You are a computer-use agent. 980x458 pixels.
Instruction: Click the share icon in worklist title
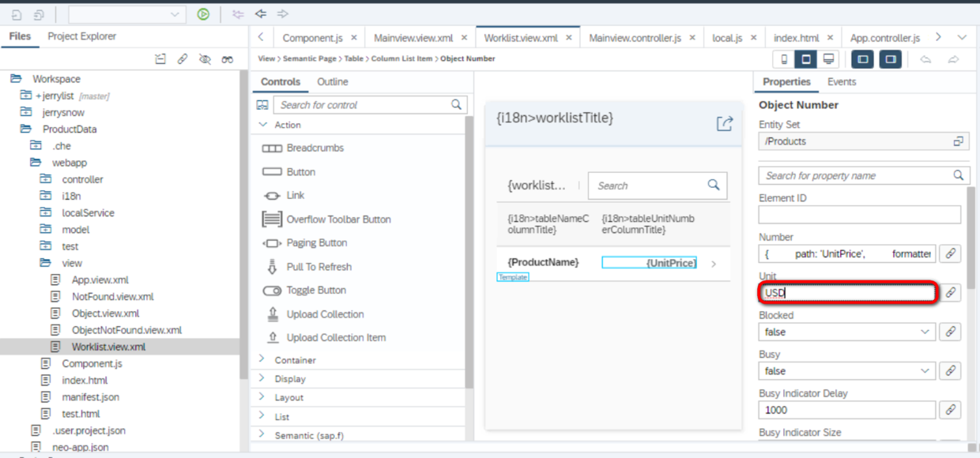[x=725, y=123]
